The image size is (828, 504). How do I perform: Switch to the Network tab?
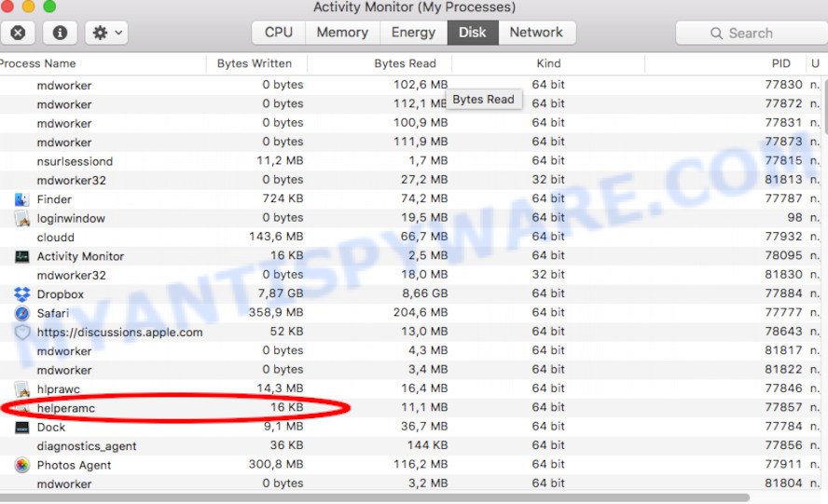click(536, 33)
